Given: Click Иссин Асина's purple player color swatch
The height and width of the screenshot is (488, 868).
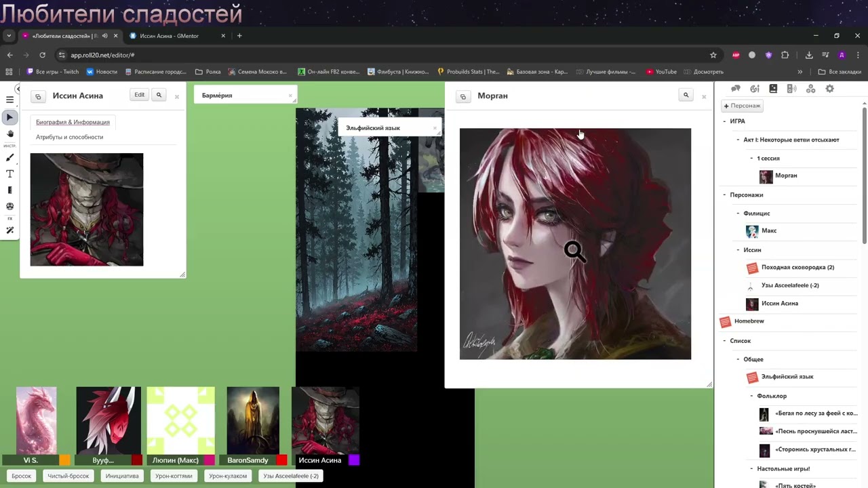Looking at the screenshot, I should [x=353, y=460].
